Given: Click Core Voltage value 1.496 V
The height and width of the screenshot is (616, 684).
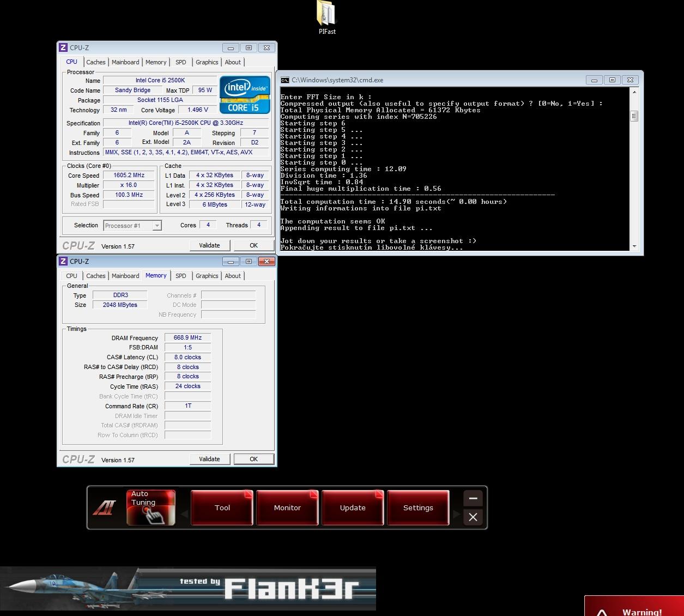Looking at the screenshot, I should click(198, 110).
